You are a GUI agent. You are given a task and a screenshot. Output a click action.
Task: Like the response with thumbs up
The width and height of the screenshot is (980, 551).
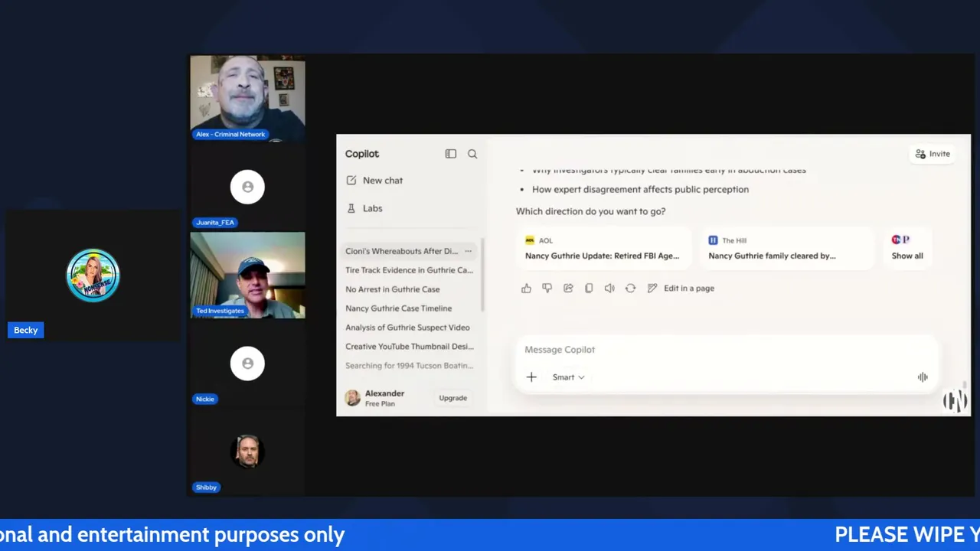coord(526,289)
